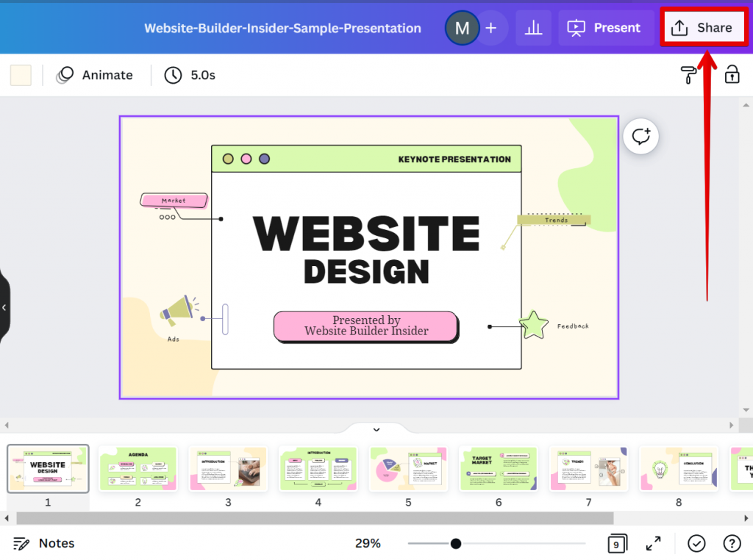Enter fullscreen with the expand arrows icon

tap(653, 543)
